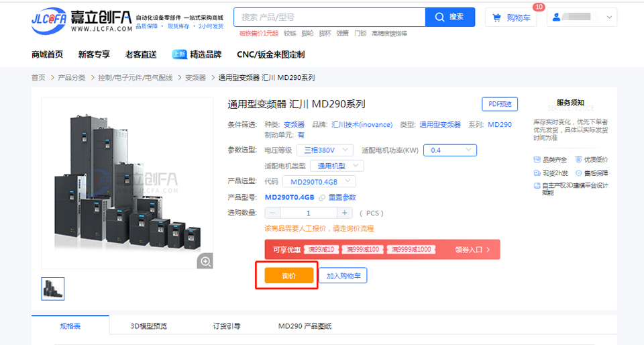Screen dimensions: 644x345
Task: Click the 上新 badge beside 精选品牌
Action: click(x=180, y=54)
